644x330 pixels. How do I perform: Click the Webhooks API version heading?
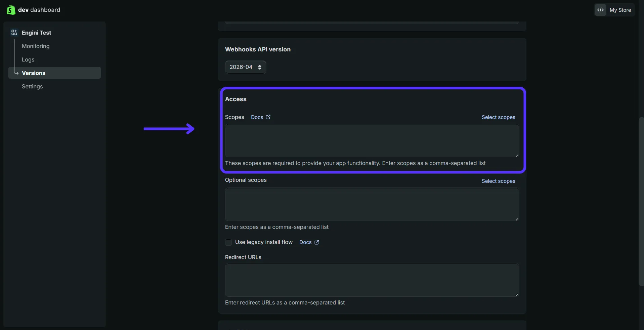click(258, 49)
